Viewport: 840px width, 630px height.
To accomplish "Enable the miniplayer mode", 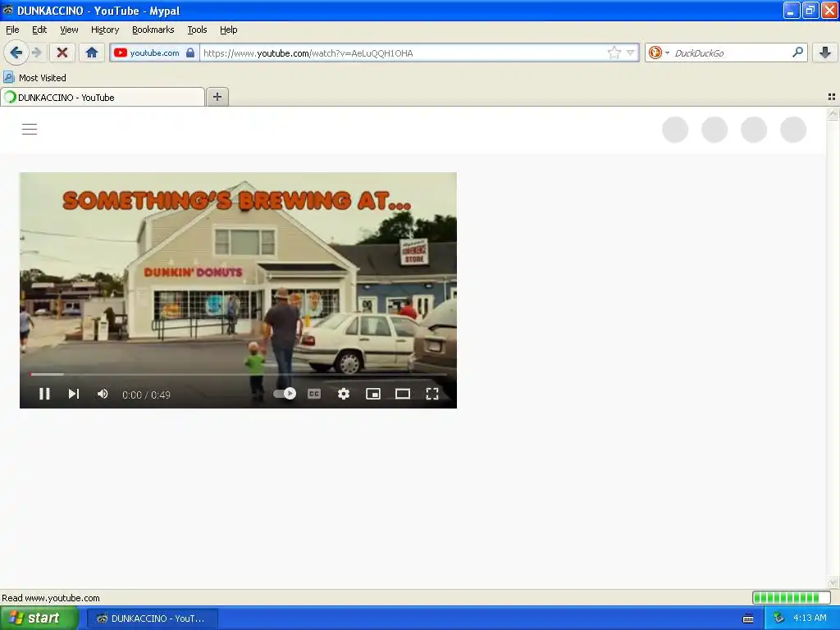I will 373,394.
